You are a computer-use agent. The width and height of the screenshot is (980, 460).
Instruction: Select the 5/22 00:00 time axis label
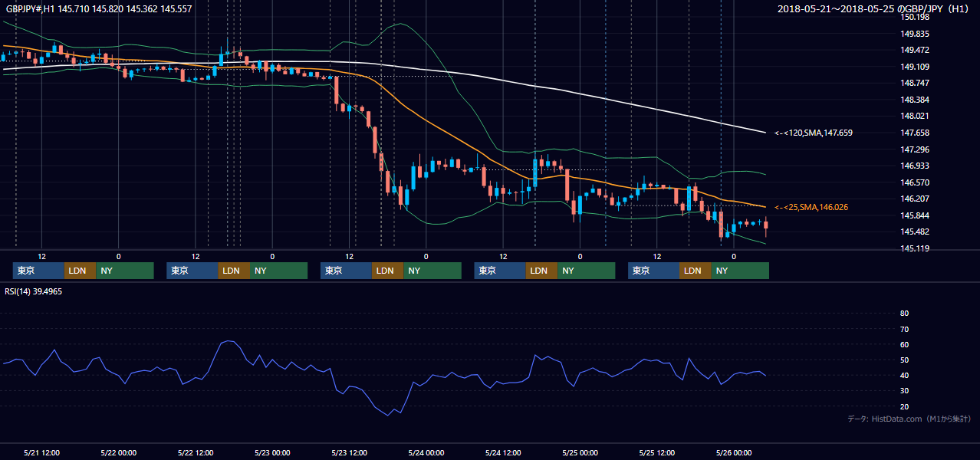[x=118, y=453]
